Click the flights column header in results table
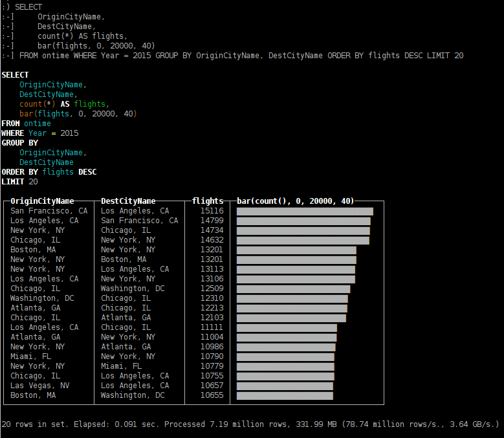504x438 pixels. click(x=208, y=201)
